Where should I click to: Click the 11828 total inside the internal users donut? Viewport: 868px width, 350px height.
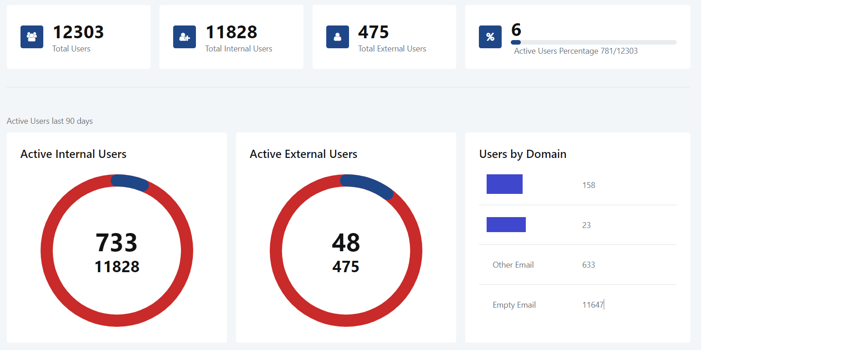[x=117, y=267]
